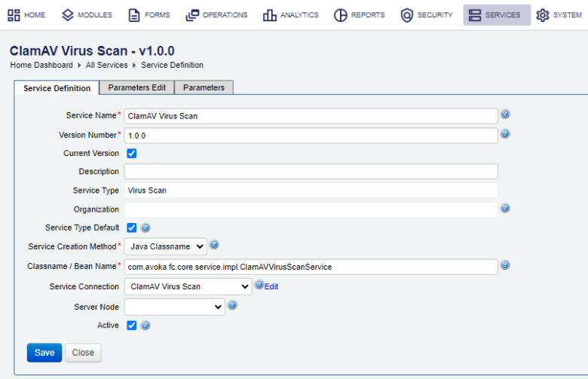Open help for Service Name field
Image resolution: width=588 pixels, height=379 pixels.
[505, 114]
